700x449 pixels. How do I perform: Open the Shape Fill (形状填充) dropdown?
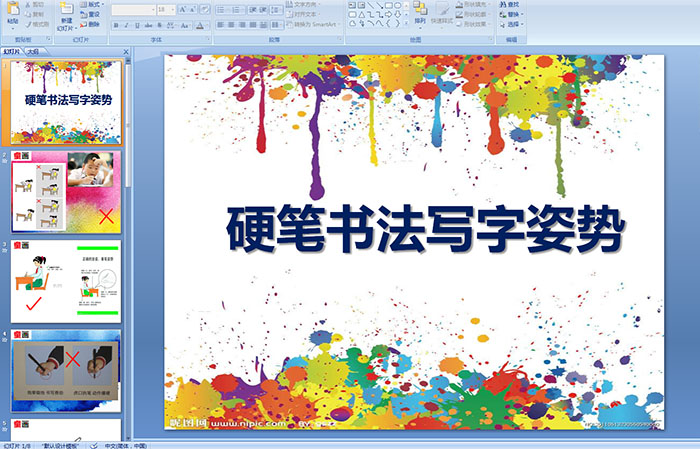point(475,4)
